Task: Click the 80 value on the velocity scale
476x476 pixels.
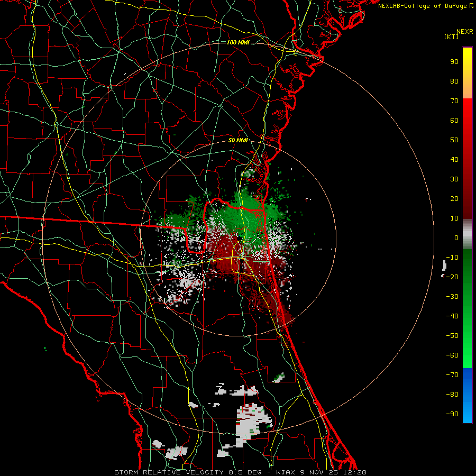Action: coord(454,81)
